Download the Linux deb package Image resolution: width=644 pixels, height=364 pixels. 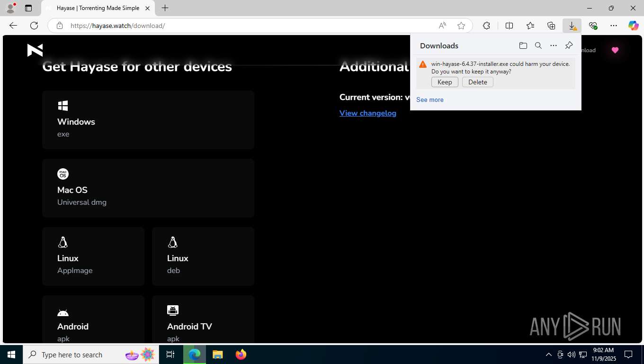pyautogui.click(x=203, y=256)
